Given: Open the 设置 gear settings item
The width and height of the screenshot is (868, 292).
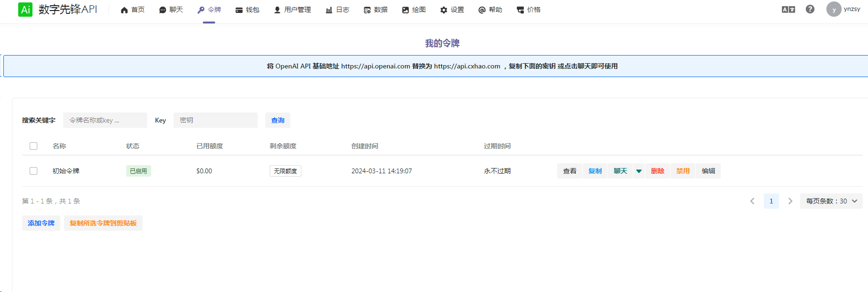Looking at the screenshot, I should tap(452, 10).
